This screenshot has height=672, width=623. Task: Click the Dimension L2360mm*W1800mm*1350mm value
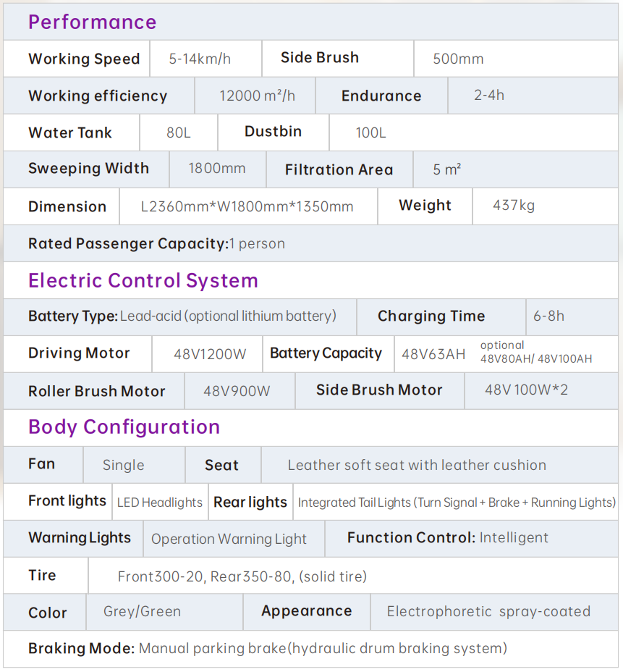[x=247, y=206]
